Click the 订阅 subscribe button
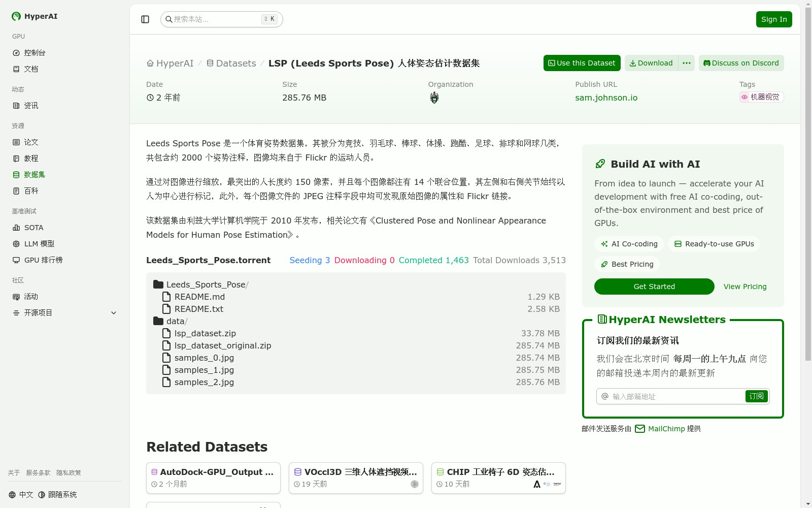 pyautogui.click(x=756, y=396)
